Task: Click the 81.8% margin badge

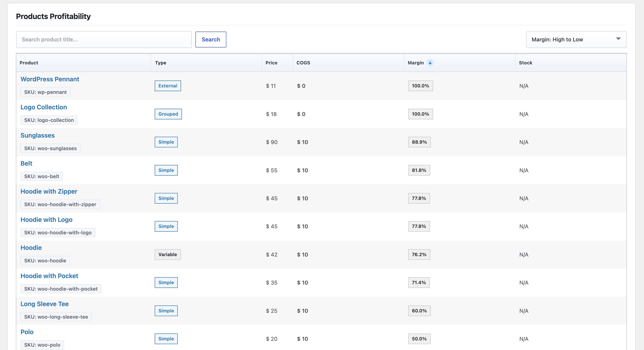Action: 419,170
